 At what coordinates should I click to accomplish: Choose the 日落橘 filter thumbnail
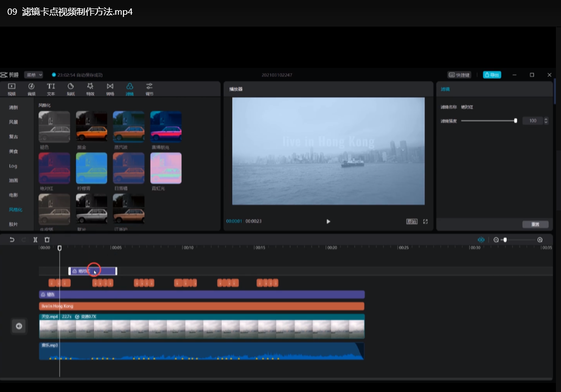tap(129, 168)
